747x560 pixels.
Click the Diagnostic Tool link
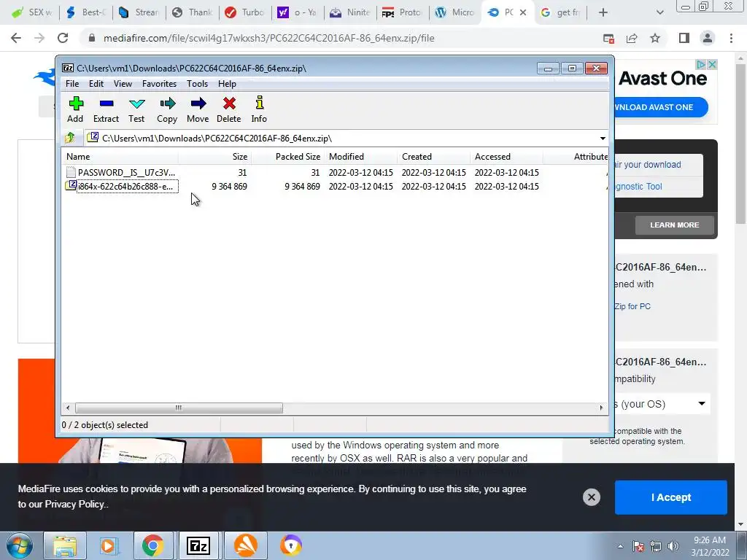(638, 187)
